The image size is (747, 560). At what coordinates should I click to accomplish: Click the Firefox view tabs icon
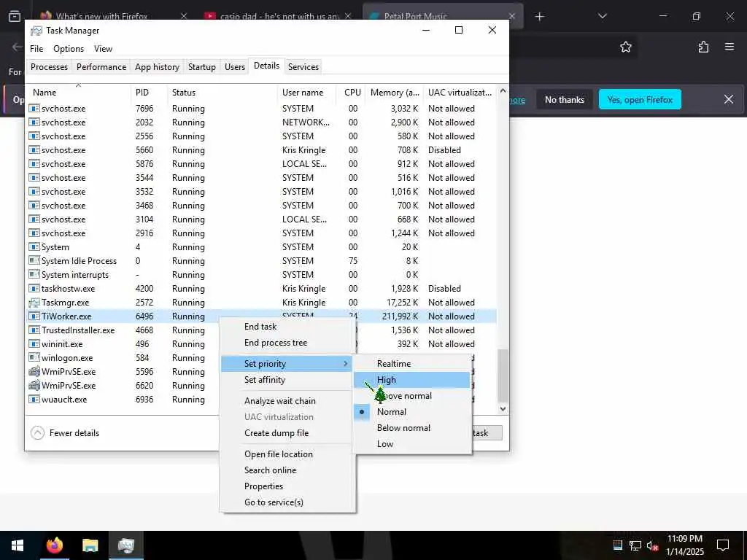coord(15,17)
